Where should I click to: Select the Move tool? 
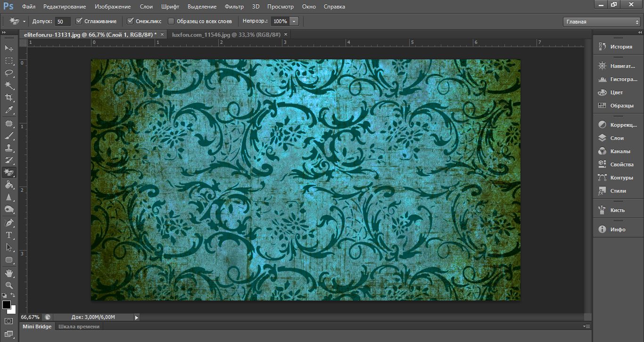(9, 48)
